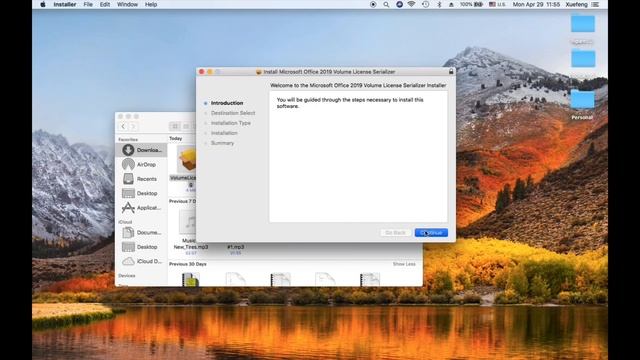
Task: Select the Introduction step in installer sidebar
Action: pyautogui.click(x=227, y=103)
